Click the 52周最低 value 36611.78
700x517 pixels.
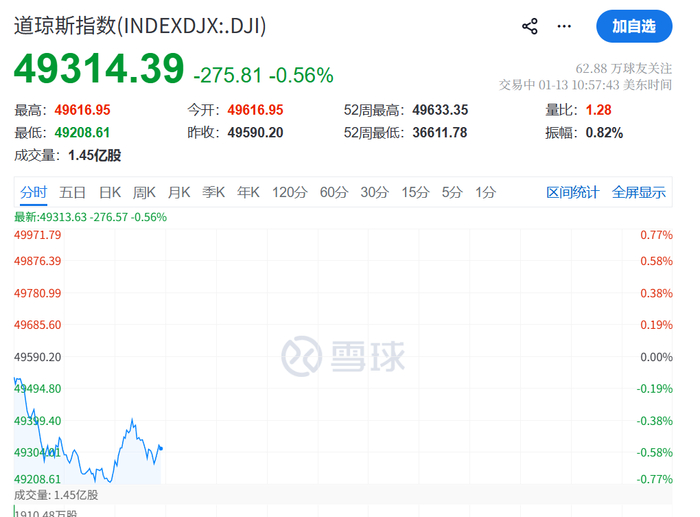[440, 133]
